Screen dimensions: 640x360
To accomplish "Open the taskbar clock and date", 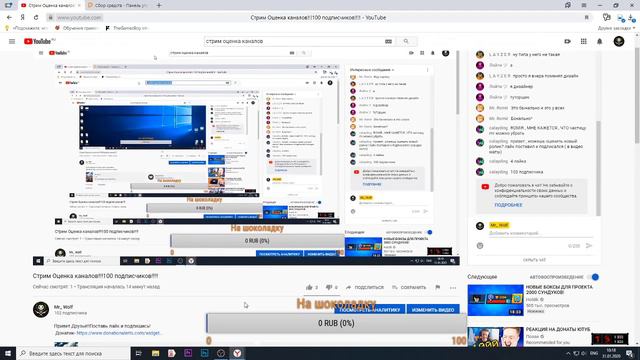I will click(x=611, y=353).
